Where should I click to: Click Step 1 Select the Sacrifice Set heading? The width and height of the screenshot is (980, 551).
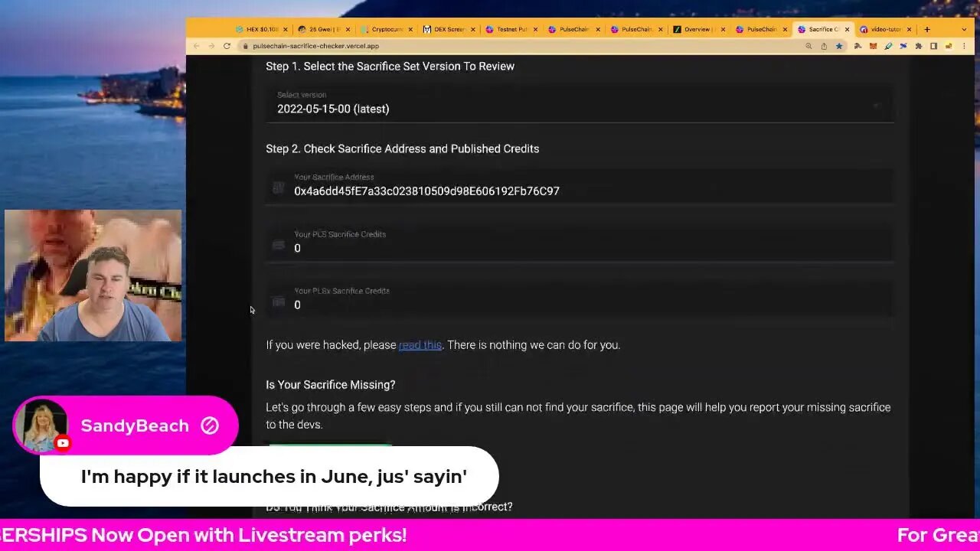[390, 67]
